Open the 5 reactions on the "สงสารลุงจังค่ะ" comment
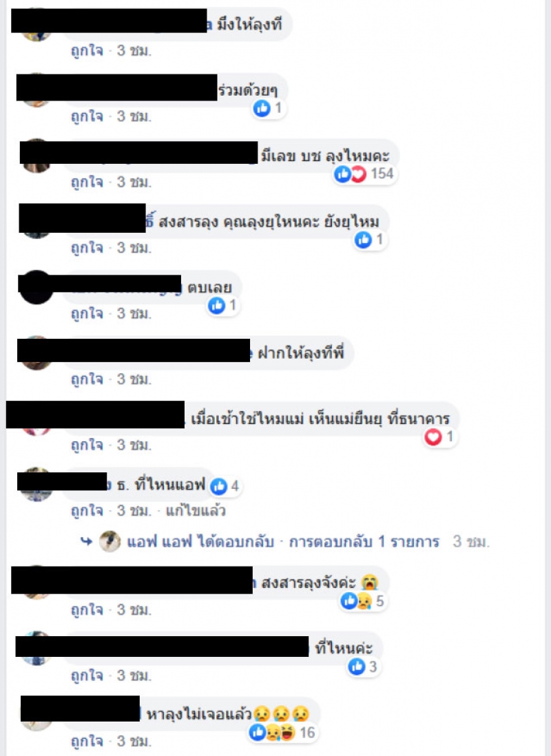 362,601
